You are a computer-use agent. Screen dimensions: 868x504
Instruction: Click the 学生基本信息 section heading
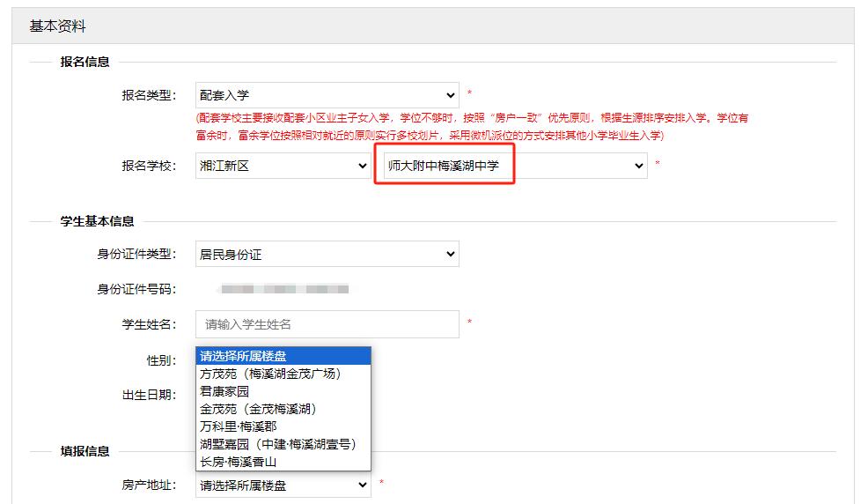pos(97,221)
